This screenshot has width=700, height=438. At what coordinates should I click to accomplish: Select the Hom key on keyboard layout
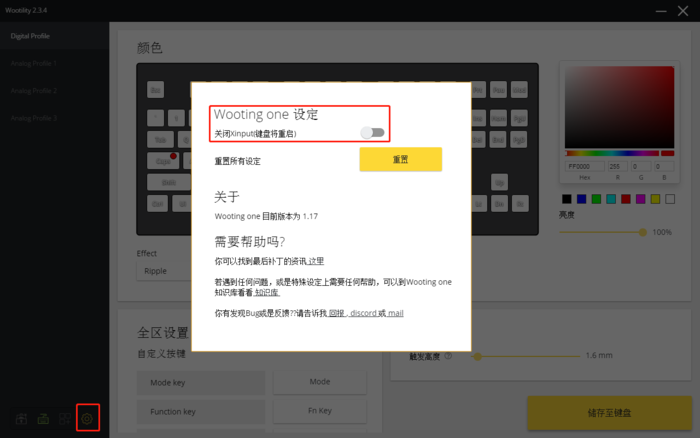[498, 118]
